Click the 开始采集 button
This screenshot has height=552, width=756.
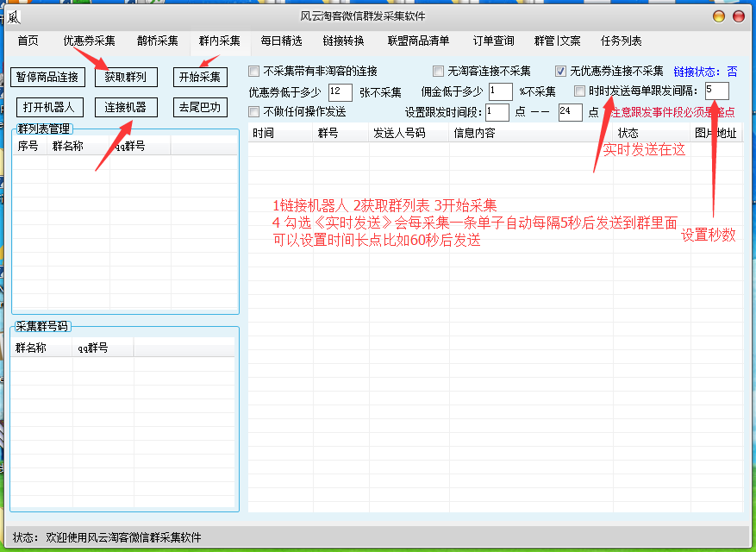[200, 78]
